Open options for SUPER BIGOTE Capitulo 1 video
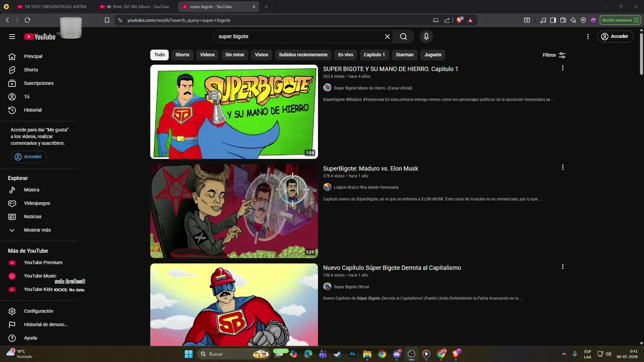Image resolution: width=644 pixels, height=362 pixels. point(562,68)
